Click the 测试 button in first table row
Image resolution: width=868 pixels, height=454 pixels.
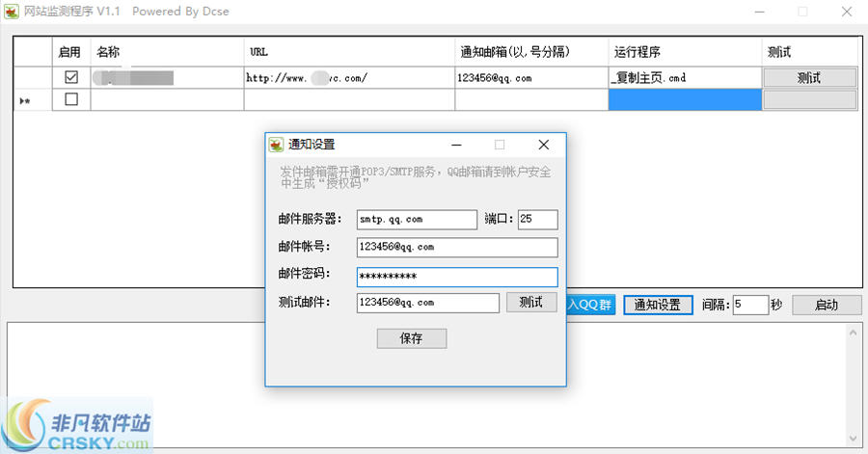[810, 78]
